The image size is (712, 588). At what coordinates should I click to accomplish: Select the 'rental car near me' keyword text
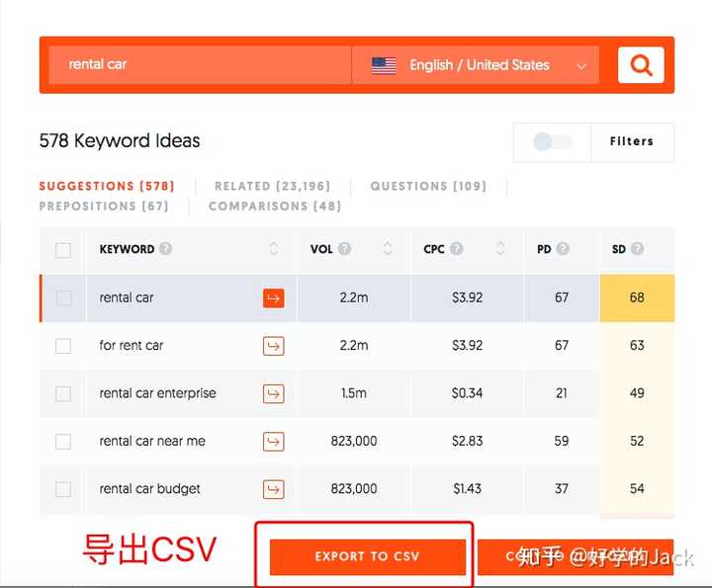(152, 441)
